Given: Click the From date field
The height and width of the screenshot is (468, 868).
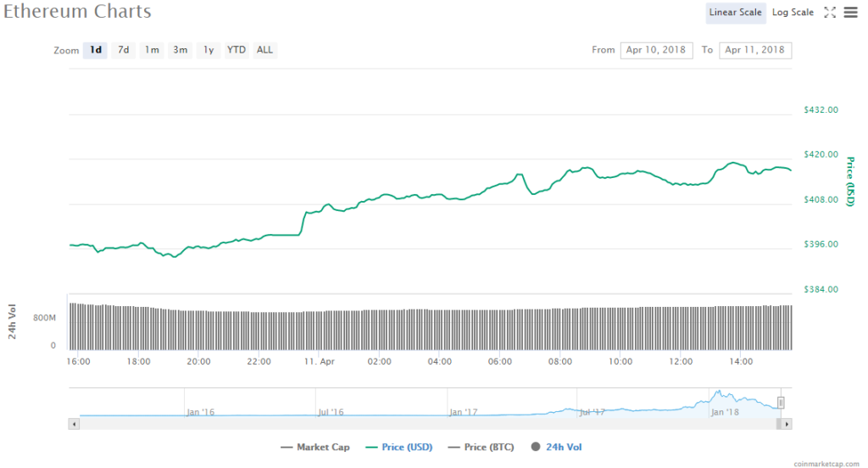Looking at the screenshot, I should [x=656, y=50].
